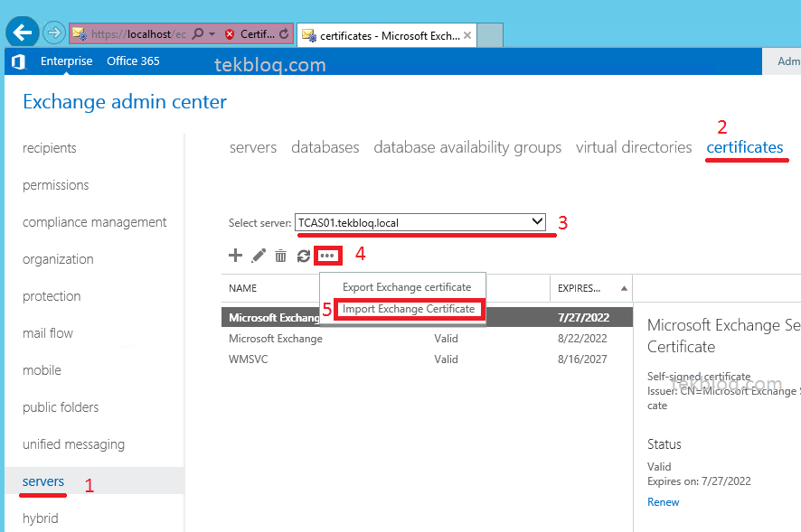
Task: Open public folders in the sidebar
Action: (x=61, y=407)
